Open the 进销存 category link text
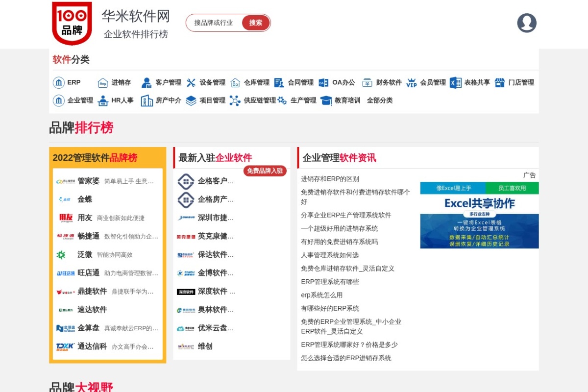 121,82
